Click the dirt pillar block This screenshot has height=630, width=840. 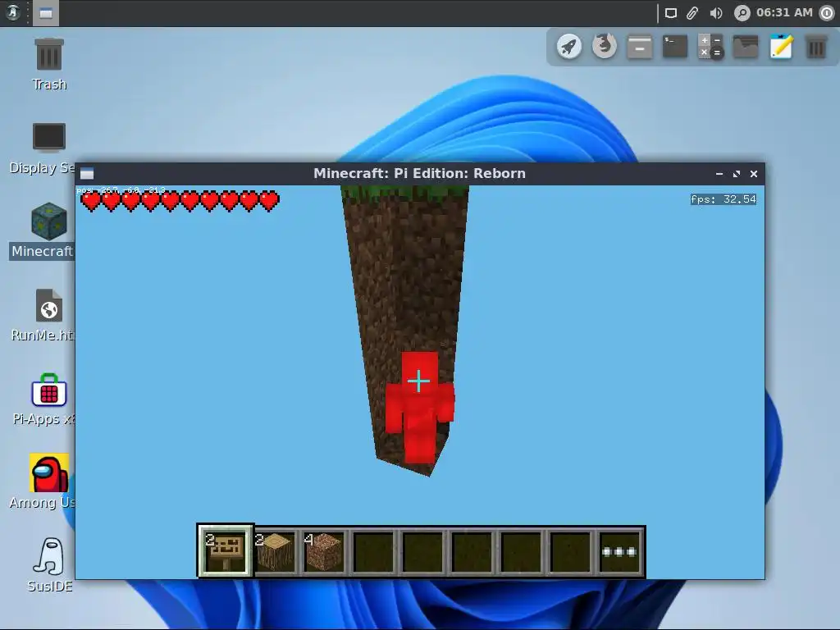(404, 279)
